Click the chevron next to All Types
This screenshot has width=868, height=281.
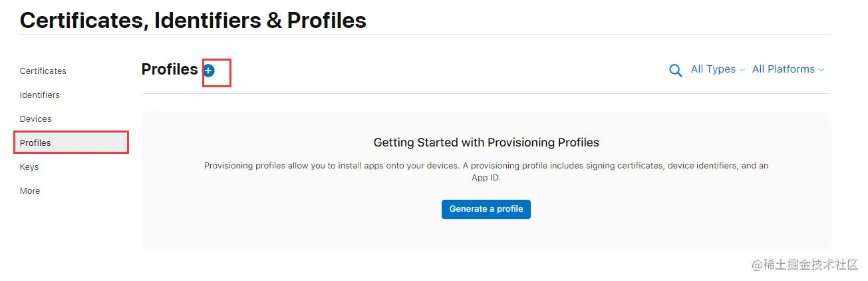tap(742, 70)
